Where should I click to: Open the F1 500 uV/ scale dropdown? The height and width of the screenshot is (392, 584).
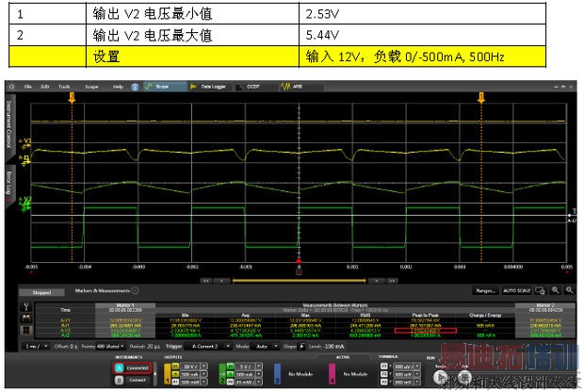coord(417,367)
